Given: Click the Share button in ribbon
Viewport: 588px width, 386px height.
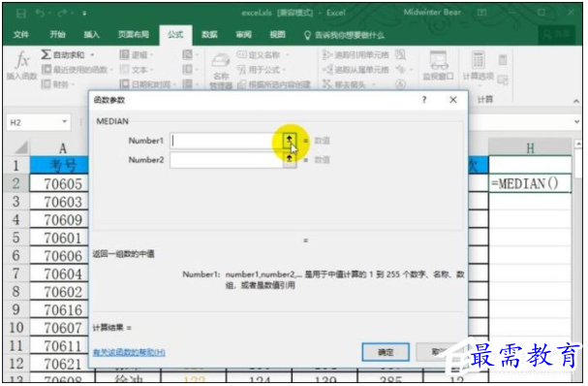Looking at the screenshot, I should (x=557, y=35).
